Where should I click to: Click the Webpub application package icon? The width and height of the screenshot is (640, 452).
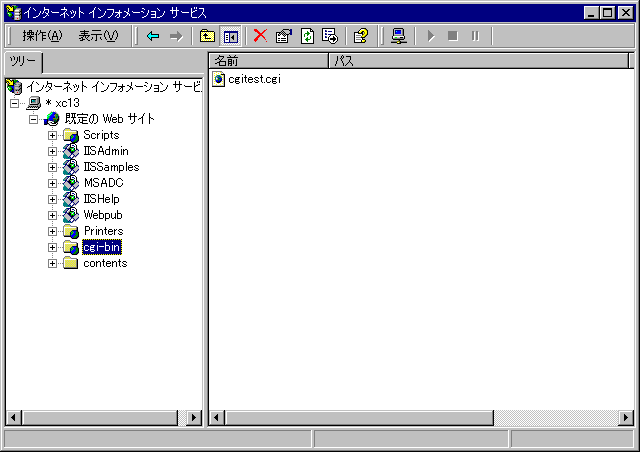[71, 215]
